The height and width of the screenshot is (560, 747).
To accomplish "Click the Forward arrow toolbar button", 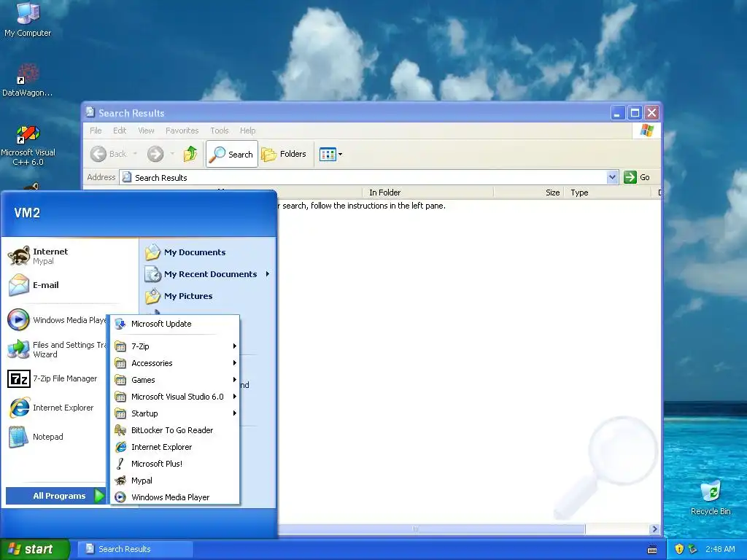I will click(155, 154).
